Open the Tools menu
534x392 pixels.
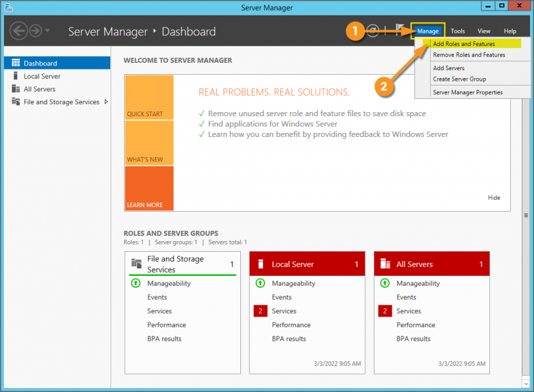click(x=458, y=31)
